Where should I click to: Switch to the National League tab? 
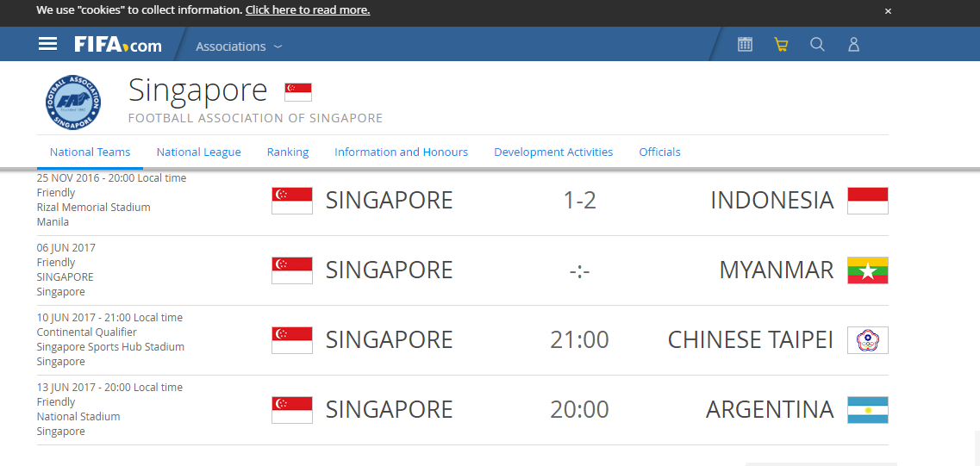(199, 152)
